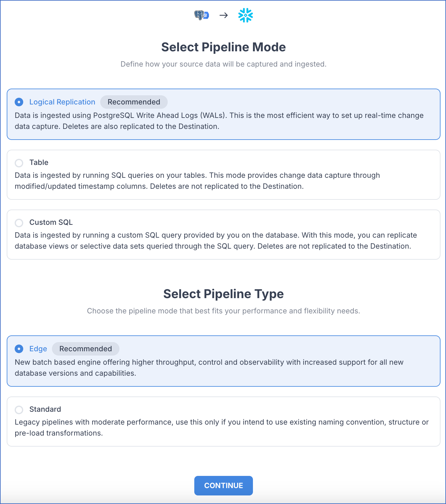Select the Logical Replication radio button
446x504 pixels.
click(x=19, y=102)
